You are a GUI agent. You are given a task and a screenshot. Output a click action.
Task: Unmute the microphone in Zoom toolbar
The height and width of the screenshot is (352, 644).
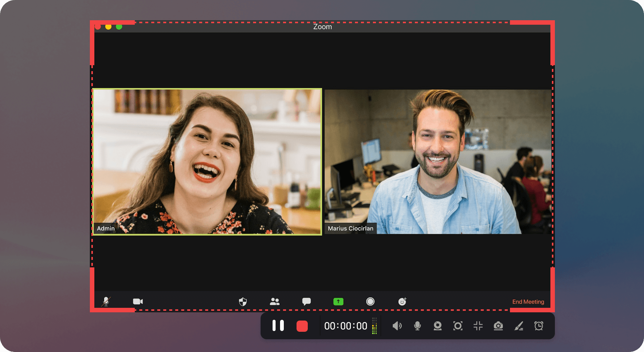106,301
